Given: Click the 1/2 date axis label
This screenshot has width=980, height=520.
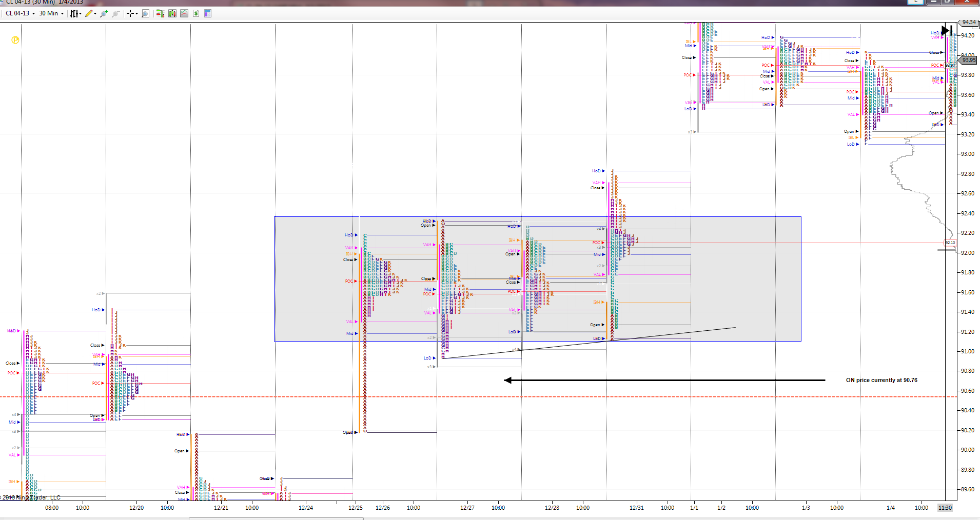Looking at the screenshot, I should (x=721, y=508).
